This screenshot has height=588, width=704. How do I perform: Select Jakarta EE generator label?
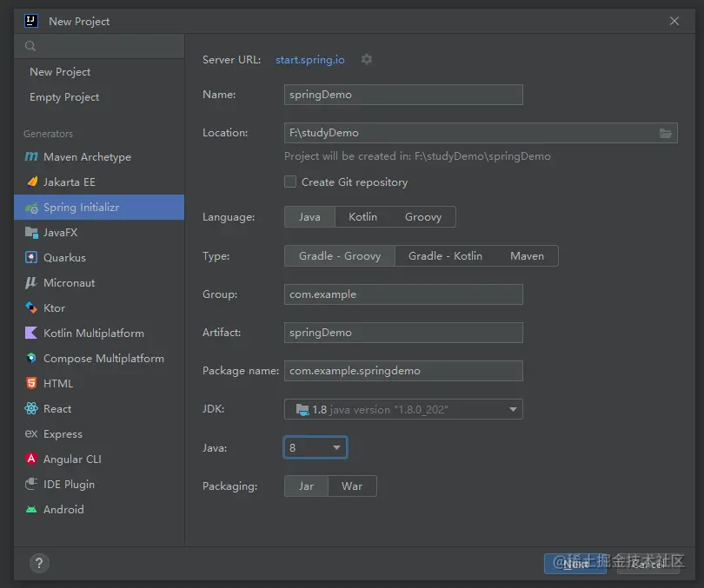click(x=70, y=182)
